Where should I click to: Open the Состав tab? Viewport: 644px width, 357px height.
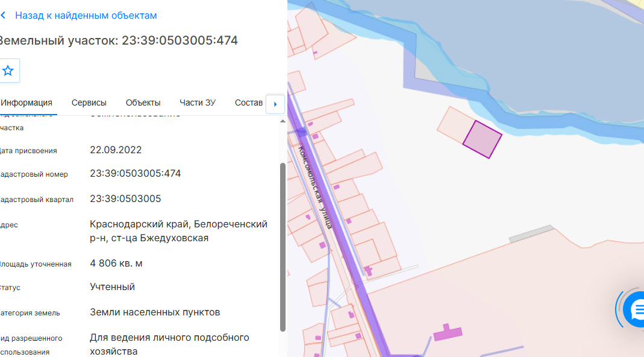tap(248, 103)
